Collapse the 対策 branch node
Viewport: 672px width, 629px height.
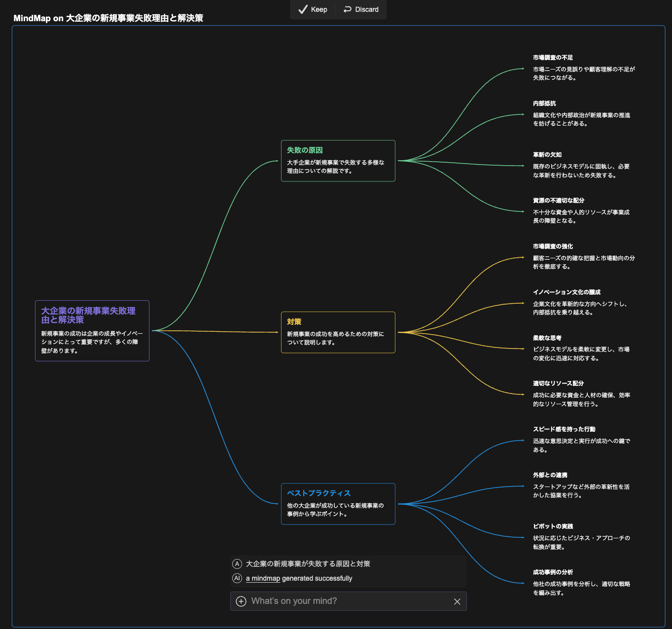point(338,332)
